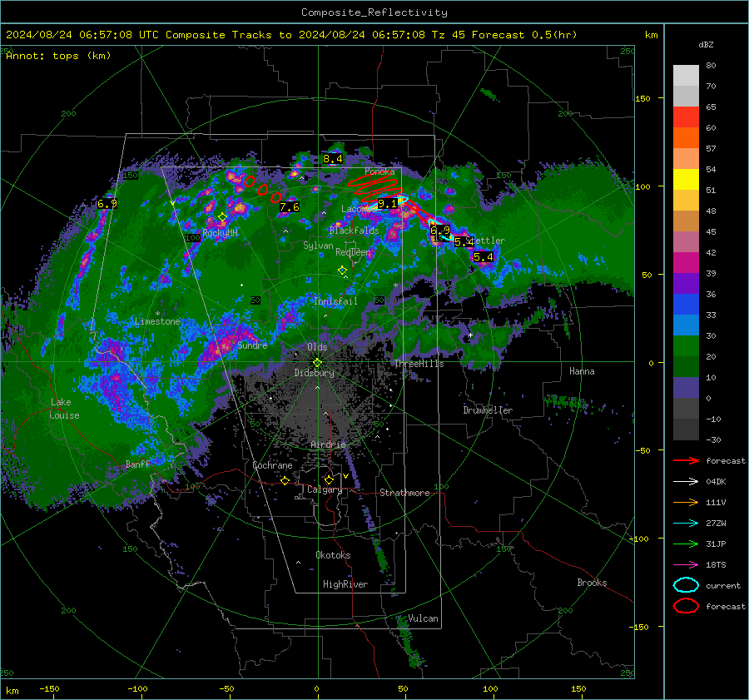Click the Stettler location label
The height and width of the screenshot is (700, 749).
pos(485,241)
